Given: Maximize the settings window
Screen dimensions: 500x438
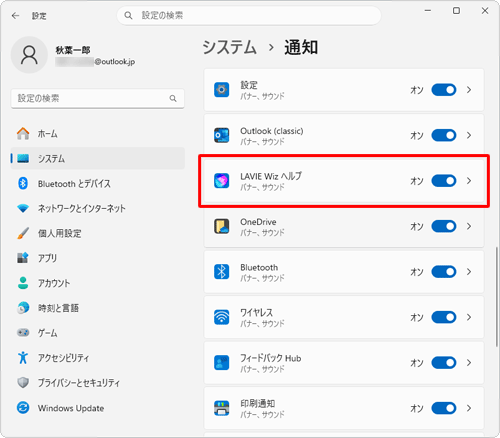Looking at the screenshot, I should tap(456, 11).
